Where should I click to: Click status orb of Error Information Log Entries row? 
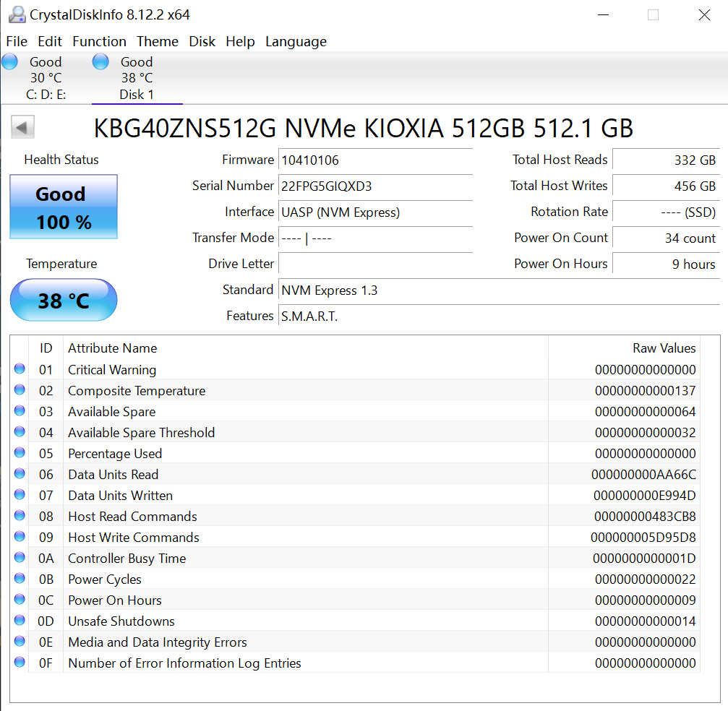point(20,663)
